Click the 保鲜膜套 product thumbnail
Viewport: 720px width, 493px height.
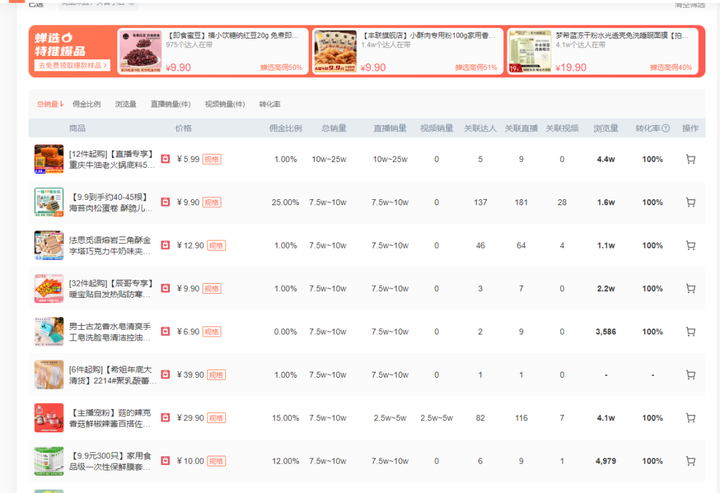coord(49,461)
